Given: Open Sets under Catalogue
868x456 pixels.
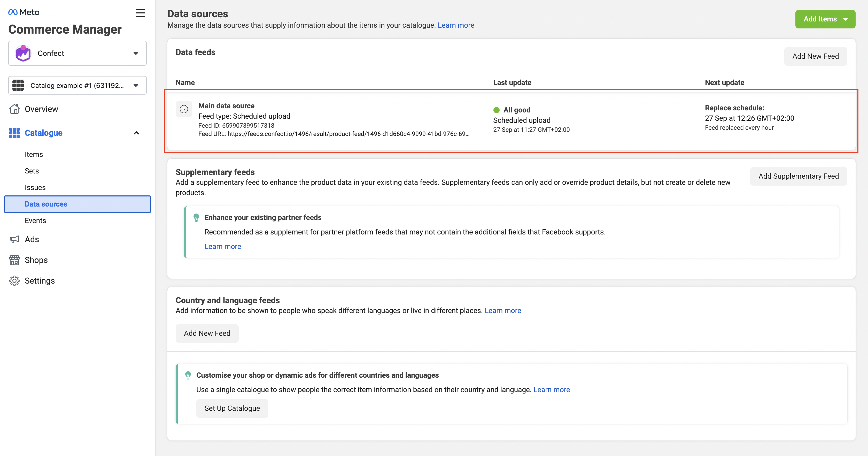Looking at the screenshot, I should [32, 171].
